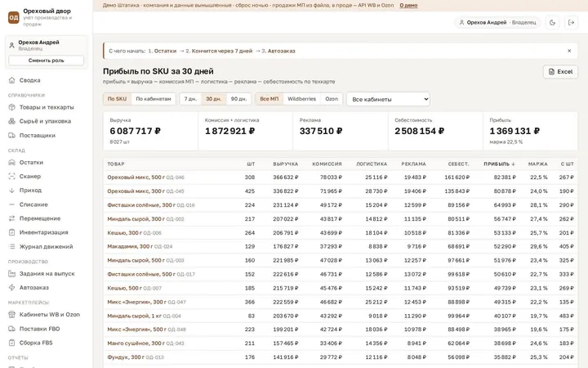Open product 'Миндаль сырой, 300 г'
588x368 pixels.
tap(136, 219)
